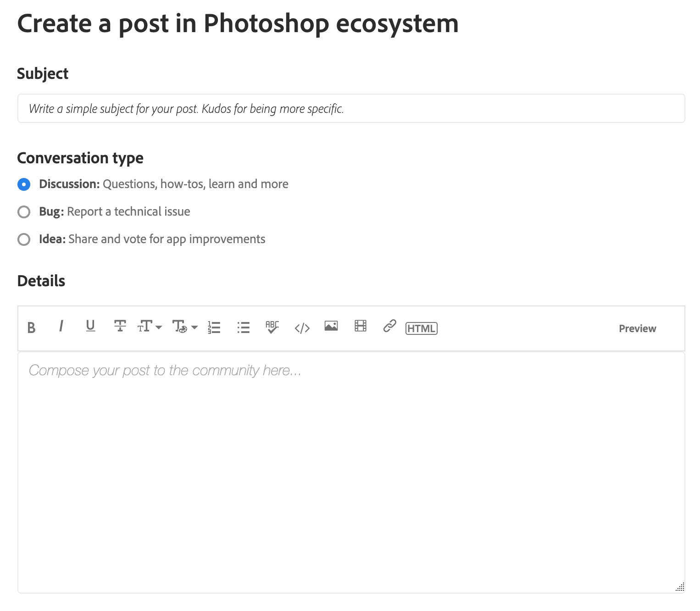Apply strikethrough formatting
This screenshot has height=611, width=700.
pos(120,327)
